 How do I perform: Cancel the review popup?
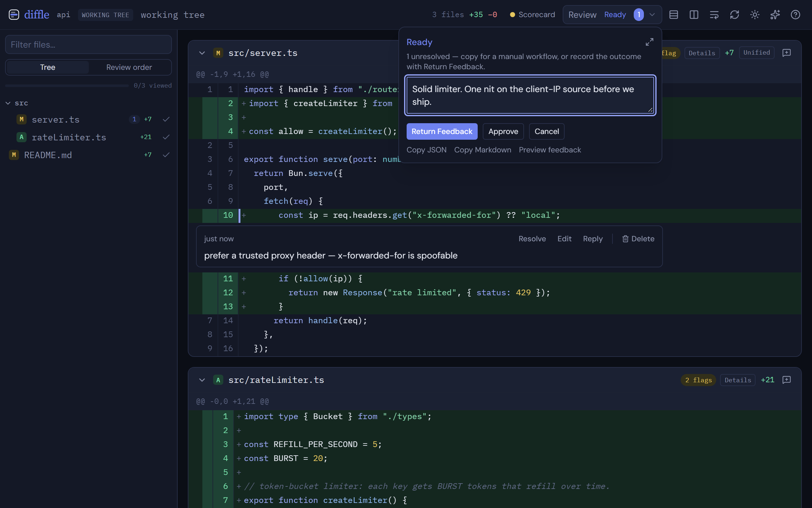(x=547, y=131)
